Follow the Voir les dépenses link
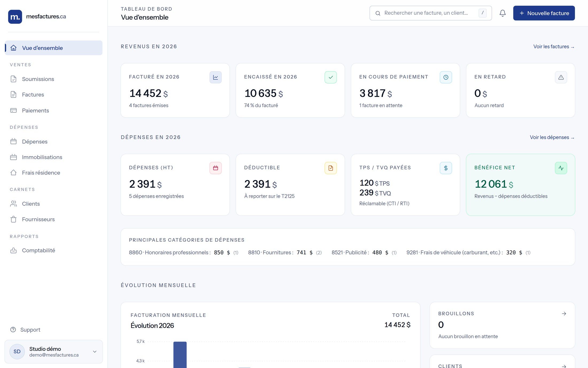 [552, 137]
